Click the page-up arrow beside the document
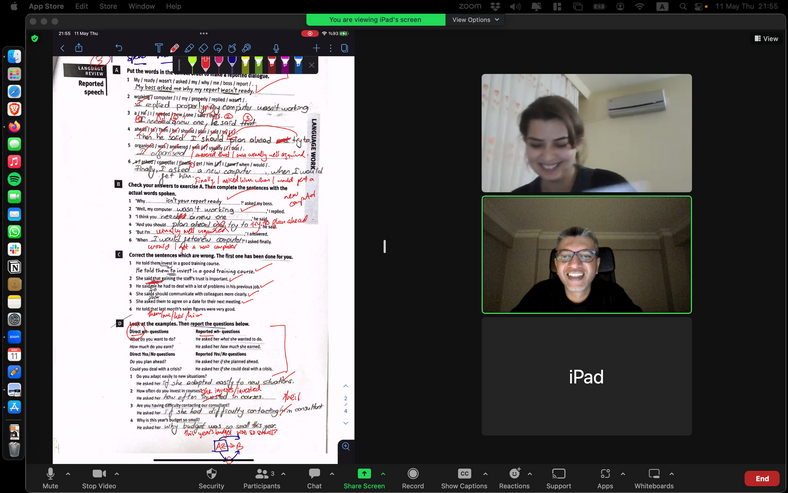788x493 pixels. 346,386
